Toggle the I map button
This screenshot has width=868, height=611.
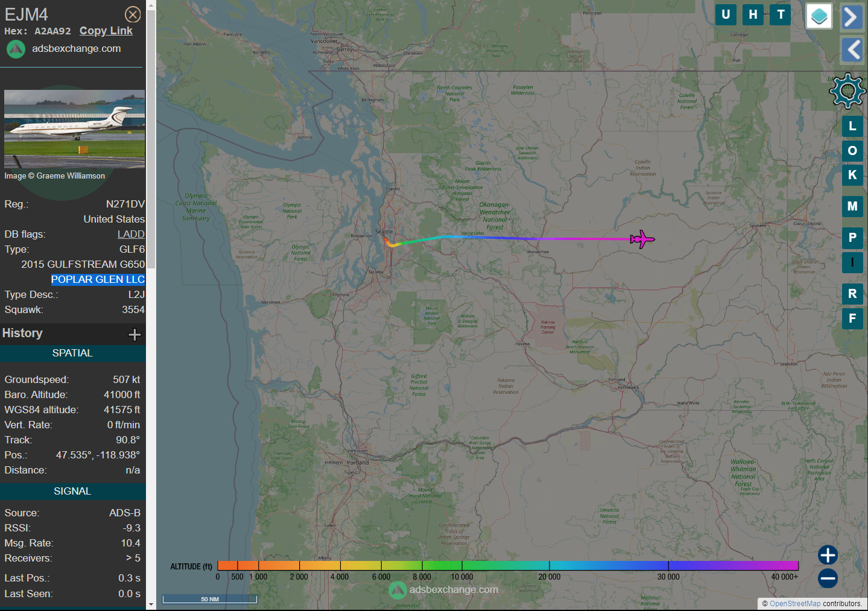(x=852, y=262)
